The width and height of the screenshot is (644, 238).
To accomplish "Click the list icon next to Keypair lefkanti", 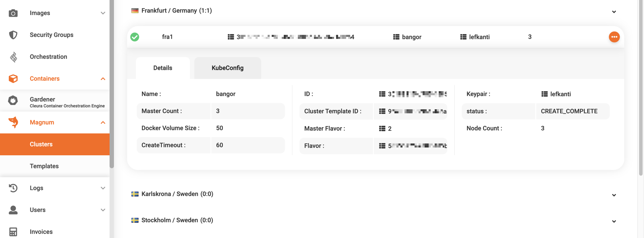I will point(544,94).
